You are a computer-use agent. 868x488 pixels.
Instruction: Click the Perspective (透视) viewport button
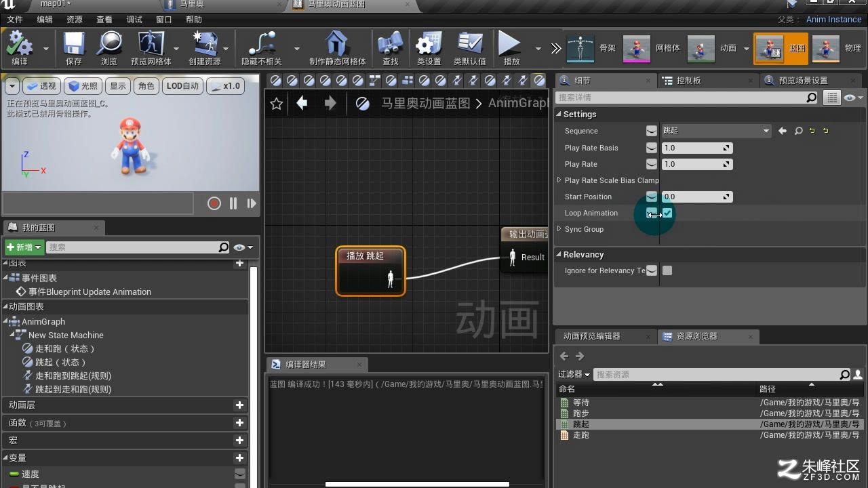[41, 86]
